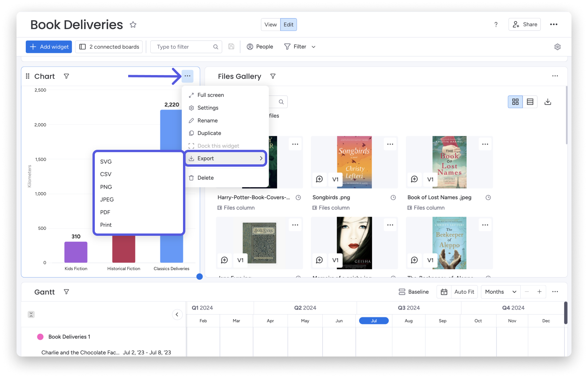
Task: Open options menu for Songbirds file card
Action: click(x=390, y=144)
